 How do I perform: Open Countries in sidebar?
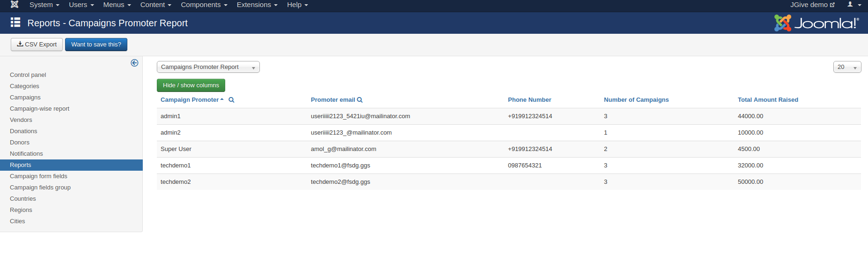[23, 199]
